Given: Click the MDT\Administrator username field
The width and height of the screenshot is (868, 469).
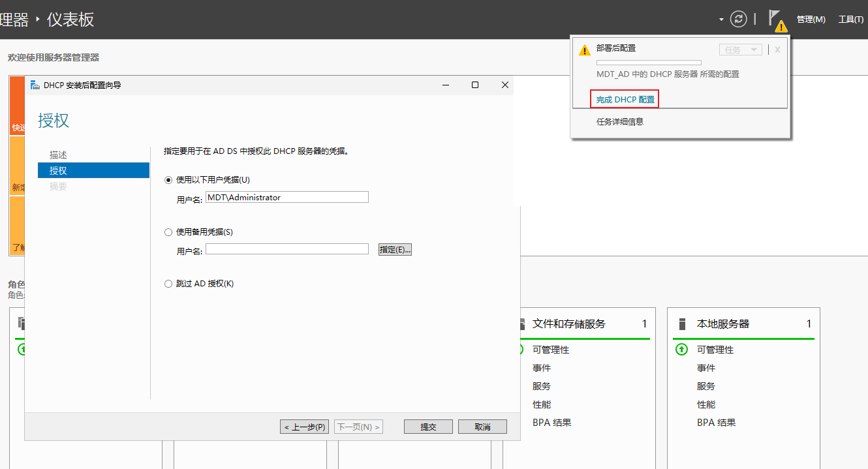Looking at the screenshot, I should point(287,197).
